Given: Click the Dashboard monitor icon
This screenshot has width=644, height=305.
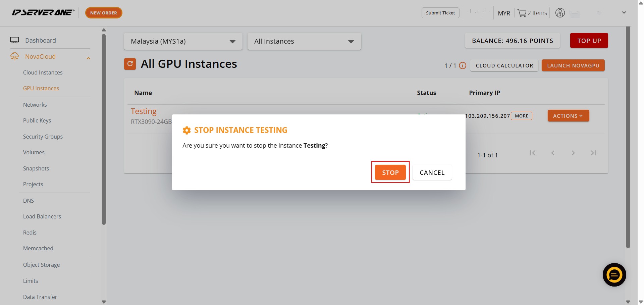Looking at the screenshot, I should tap(14, 40).
